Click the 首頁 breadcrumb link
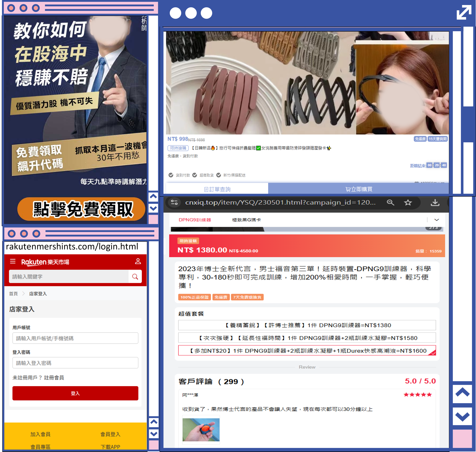Screen dimensions: 476x452 13,293
